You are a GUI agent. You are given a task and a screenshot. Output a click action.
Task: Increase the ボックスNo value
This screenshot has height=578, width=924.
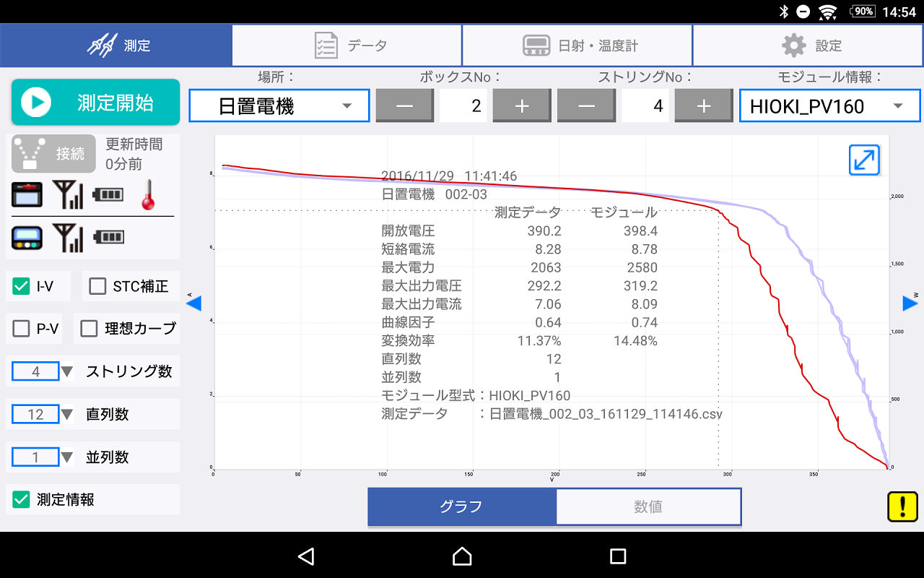[x=522, y=106]
